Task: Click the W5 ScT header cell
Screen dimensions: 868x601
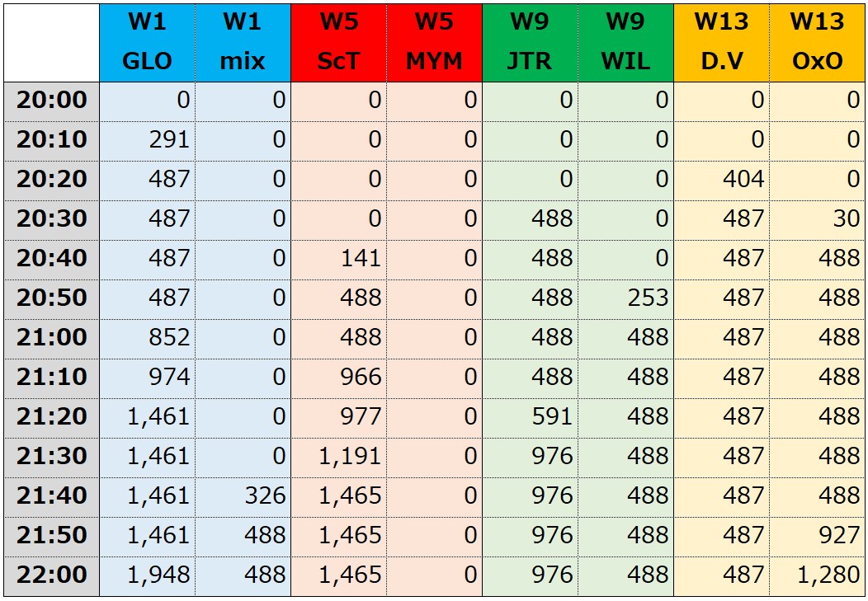Action: (x=339, y=43)
